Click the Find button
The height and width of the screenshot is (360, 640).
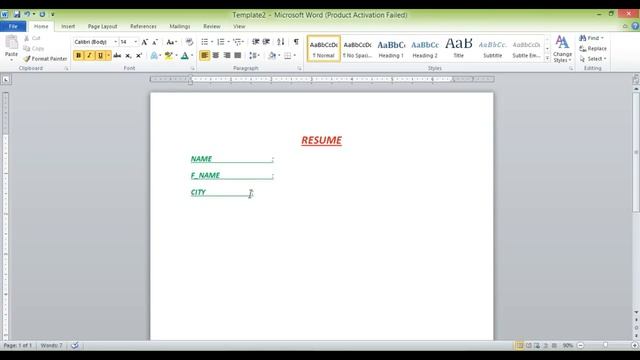[x=591, y=38]
